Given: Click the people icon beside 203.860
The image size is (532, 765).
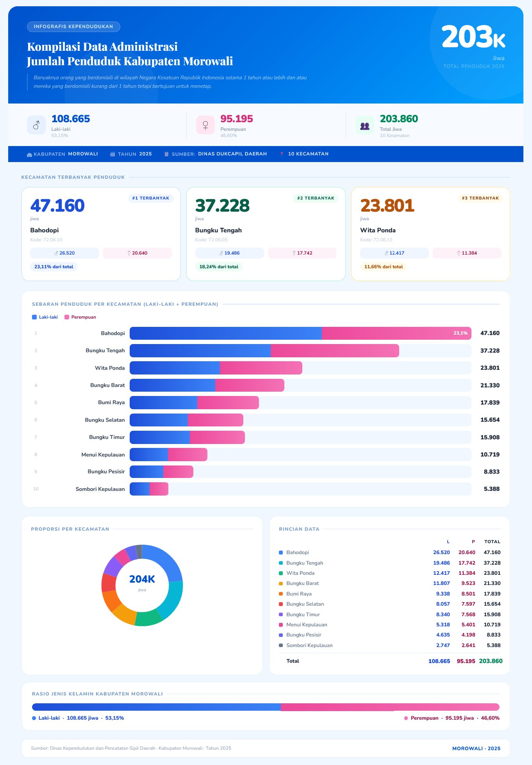Looking at the screenshot, I should 364,125.
